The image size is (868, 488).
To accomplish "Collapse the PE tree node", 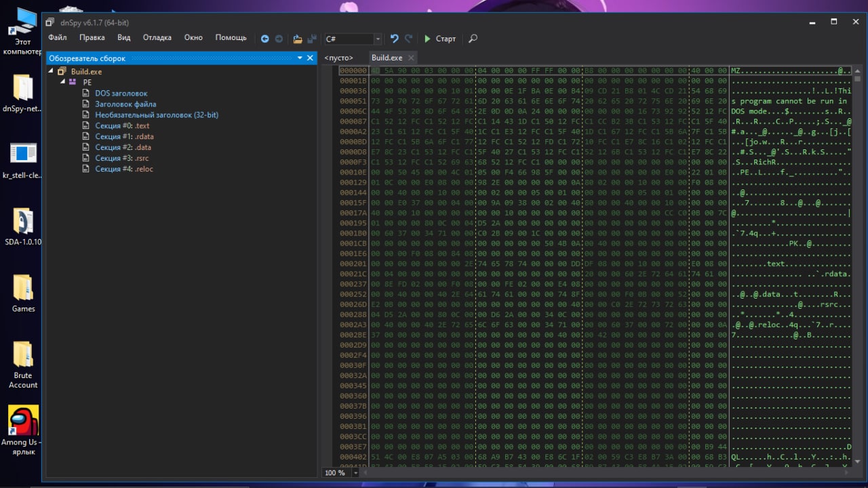I will pyautogui.click(x=62, y=82).
